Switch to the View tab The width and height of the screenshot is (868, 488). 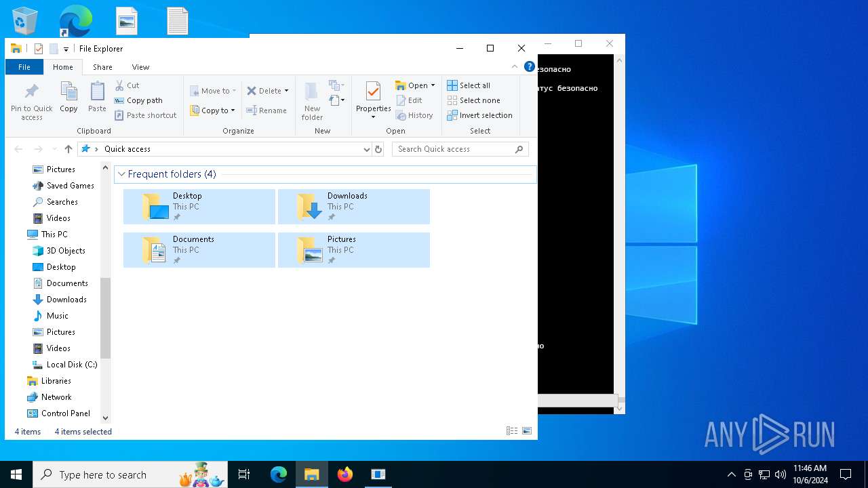[140, 67]
